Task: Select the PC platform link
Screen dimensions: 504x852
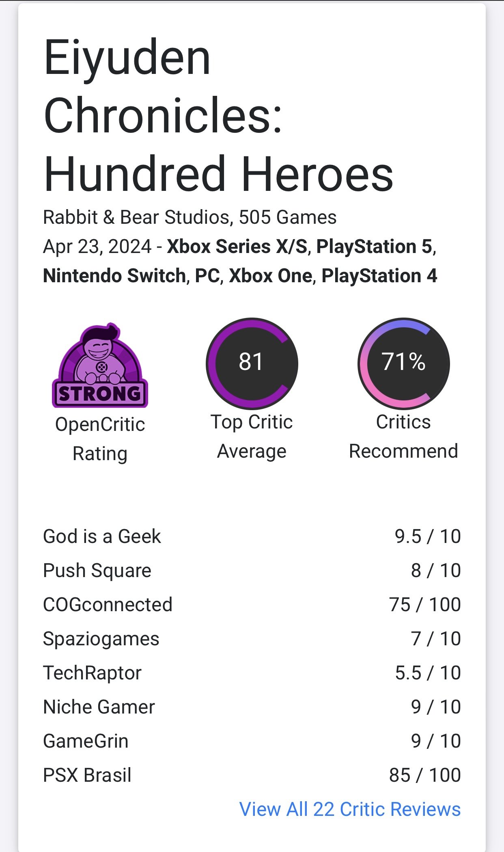Action: click(208, 276)
